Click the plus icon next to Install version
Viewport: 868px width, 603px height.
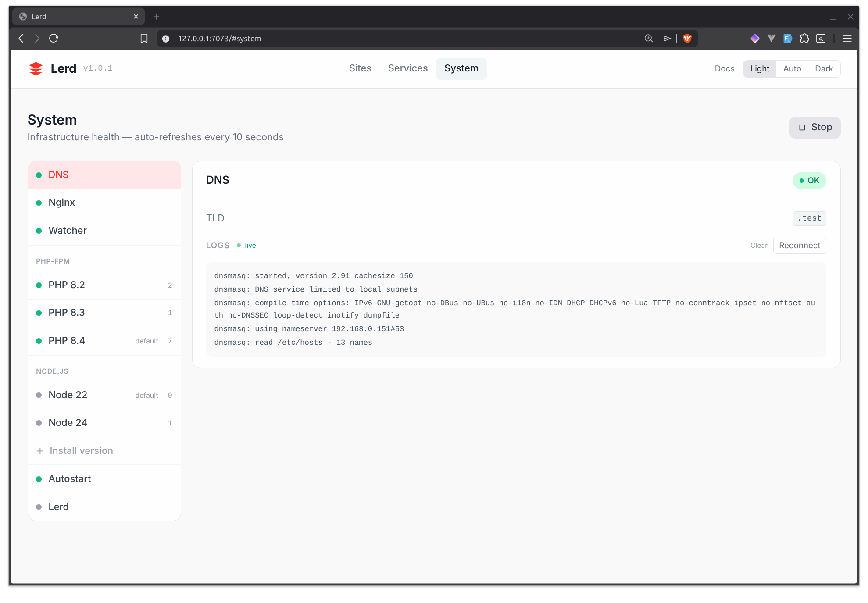[39, 451]
